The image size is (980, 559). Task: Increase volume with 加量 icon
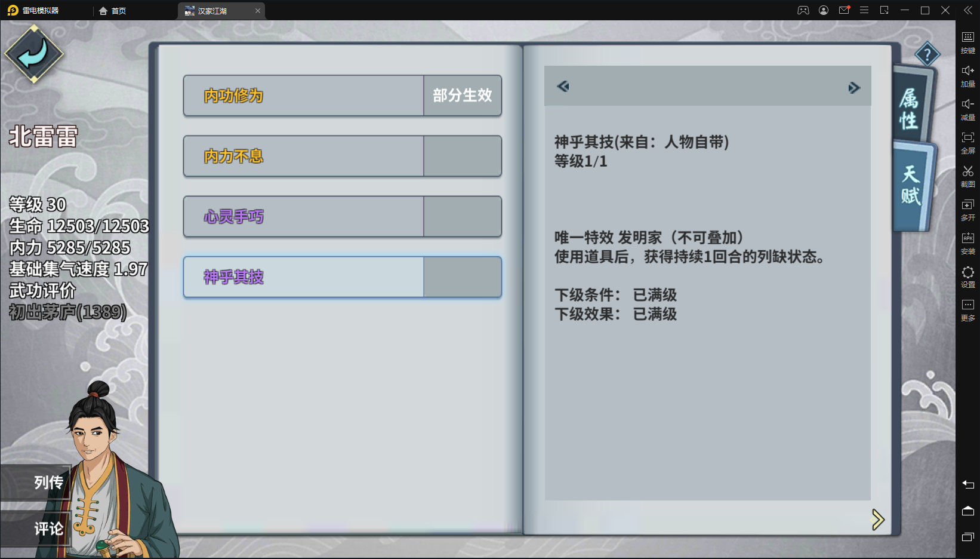click(968, 75)
